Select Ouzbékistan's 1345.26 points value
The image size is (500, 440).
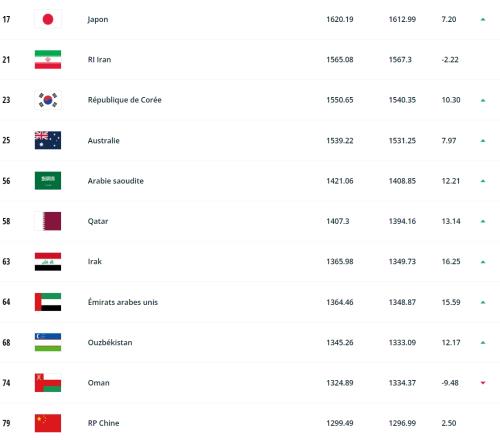(340, 342)
